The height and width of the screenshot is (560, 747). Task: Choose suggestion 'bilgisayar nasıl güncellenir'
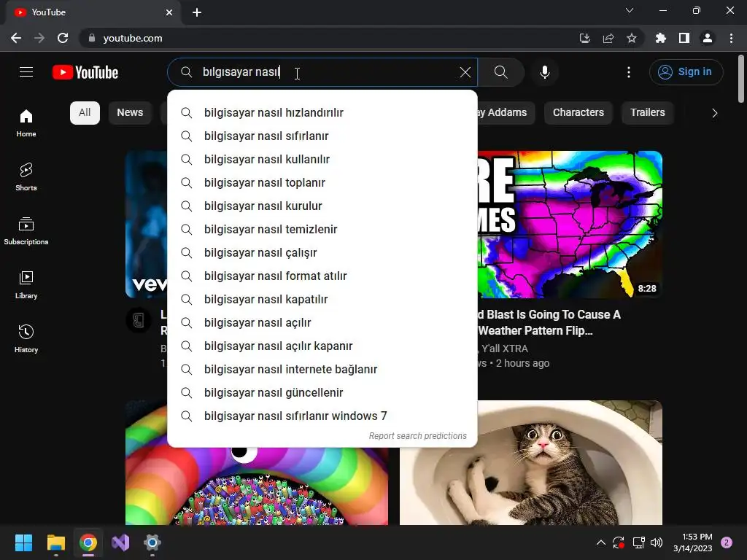coord(322,393)
